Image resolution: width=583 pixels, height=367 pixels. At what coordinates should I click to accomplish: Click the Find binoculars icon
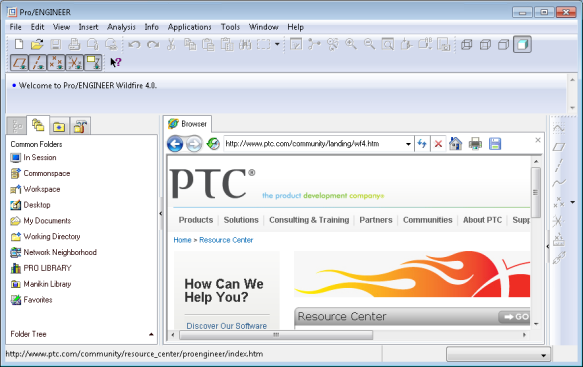[245, 45]
